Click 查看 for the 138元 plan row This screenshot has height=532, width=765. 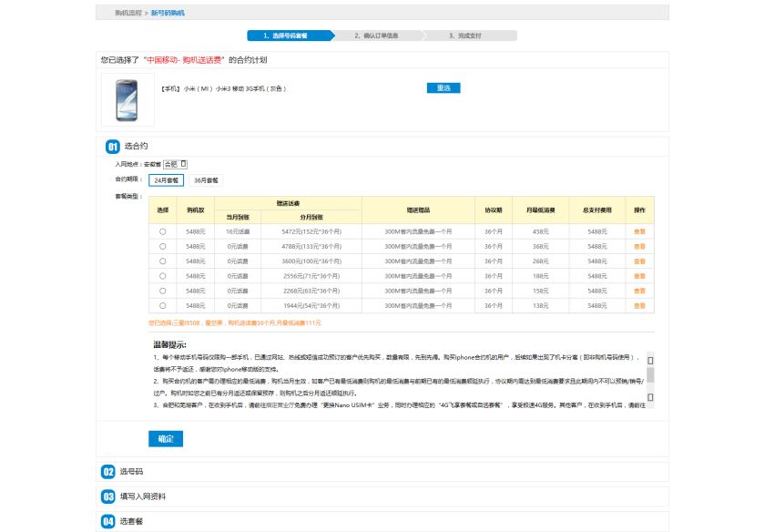tap(639, 305)
